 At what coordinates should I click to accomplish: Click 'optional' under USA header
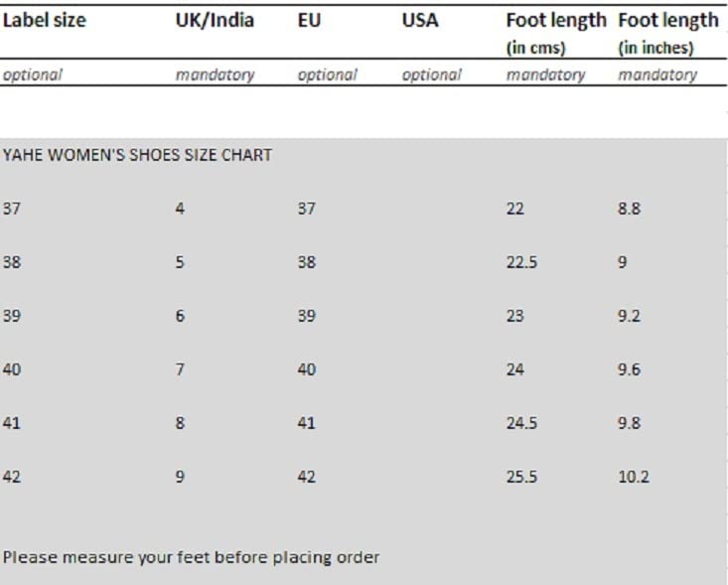click(431, 74)
